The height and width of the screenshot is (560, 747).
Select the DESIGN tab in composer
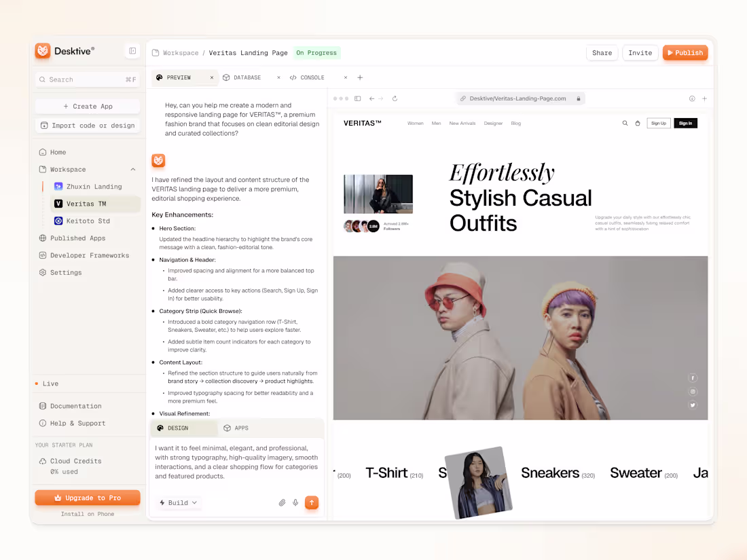tap(183, 428)
